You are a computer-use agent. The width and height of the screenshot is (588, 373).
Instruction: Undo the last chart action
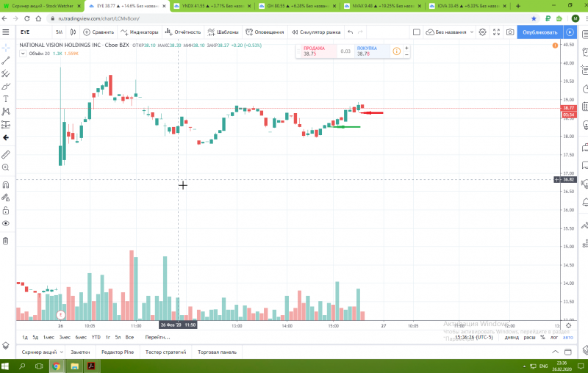351,32
